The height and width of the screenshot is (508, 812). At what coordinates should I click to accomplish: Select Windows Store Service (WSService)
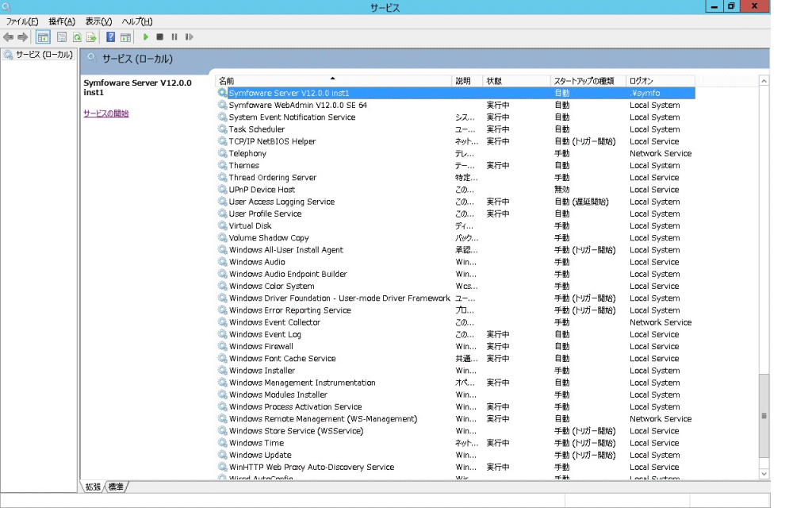click(x=456, y=431)
